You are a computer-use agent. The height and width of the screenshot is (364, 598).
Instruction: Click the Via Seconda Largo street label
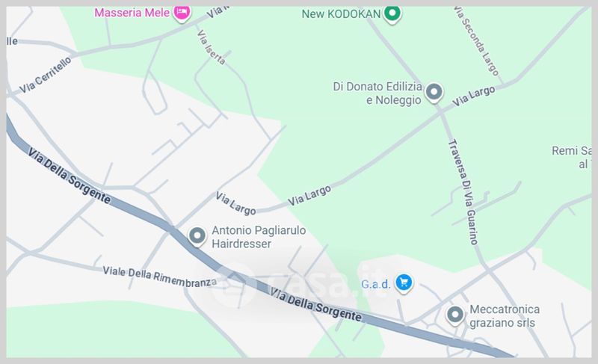pos(477,41)
